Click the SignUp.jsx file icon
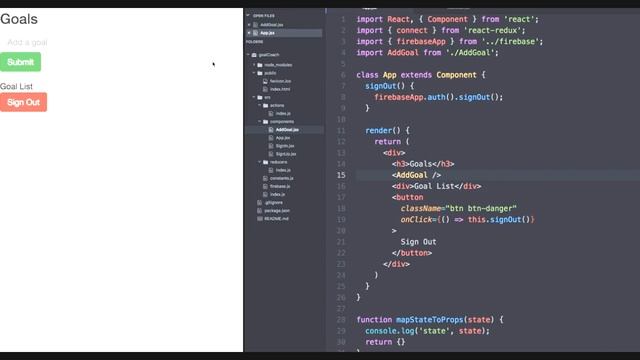The width and height of the screenshot is (640, 360). coord(271,154)
